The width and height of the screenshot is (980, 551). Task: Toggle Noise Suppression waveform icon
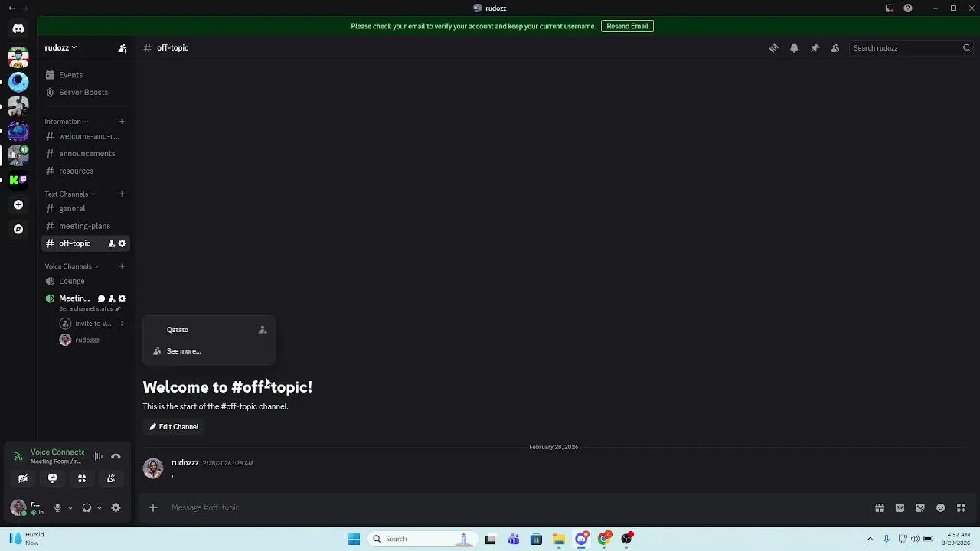[97, 456]
